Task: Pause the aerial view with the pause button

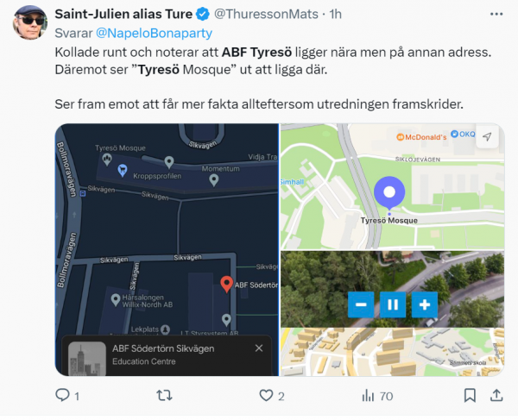Action: (x=393, y=304)
